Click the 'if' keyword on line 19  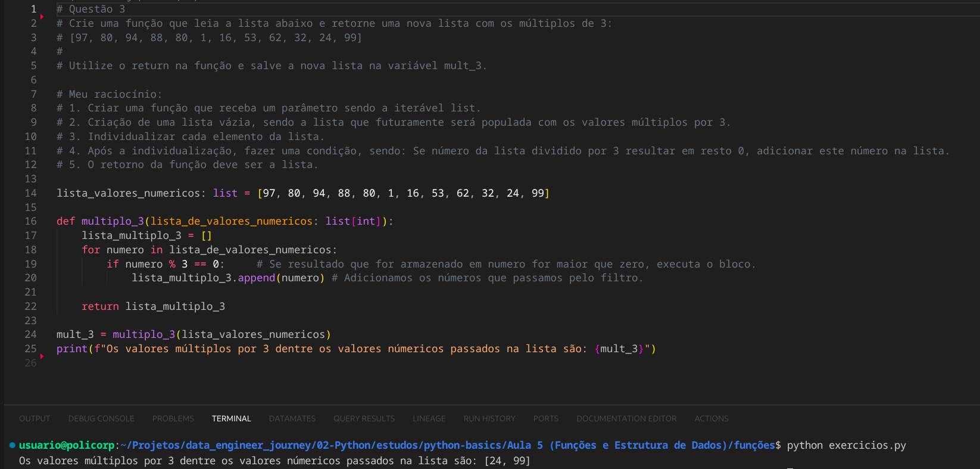tap(113, 264)
